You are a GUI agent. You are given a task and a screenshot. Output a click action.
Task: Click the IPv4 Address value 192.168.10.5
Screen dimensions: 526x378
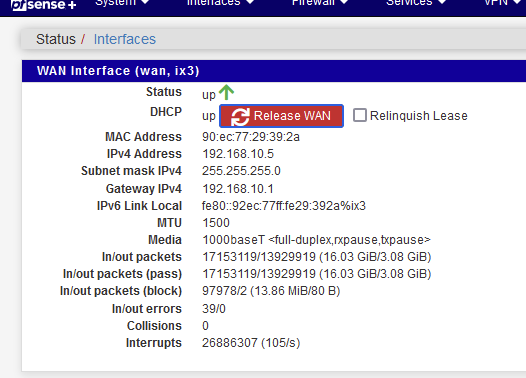pos(238,154)
